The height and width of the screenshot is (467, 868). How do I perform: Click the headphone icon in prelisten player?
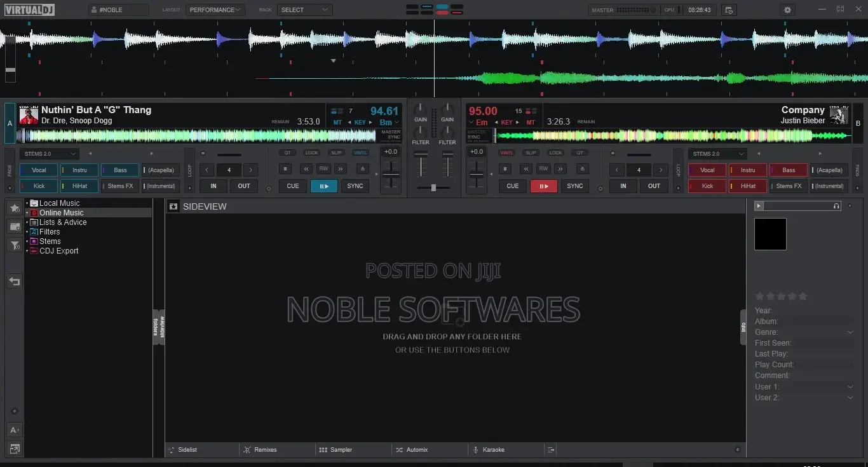(836, 206)
